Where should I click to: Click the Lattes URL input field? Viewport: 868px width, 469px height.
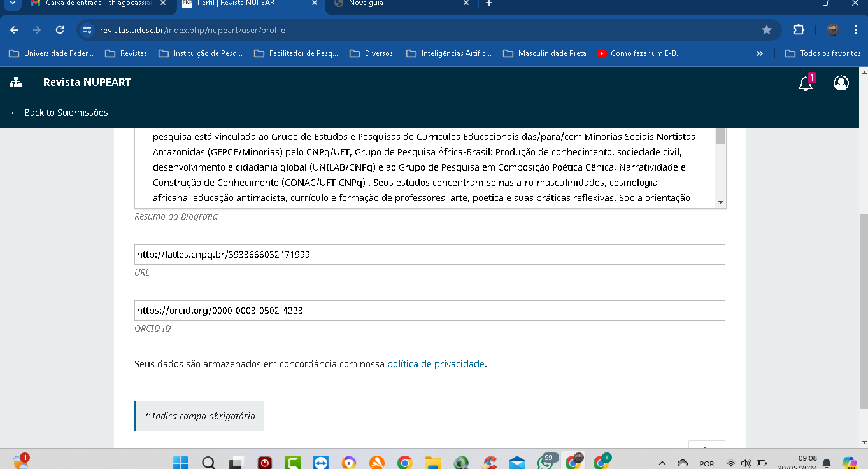(429, 255)
